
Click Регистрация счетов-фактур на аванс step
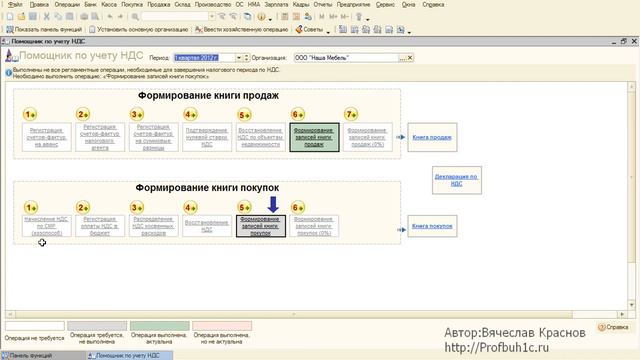point(47,137)
